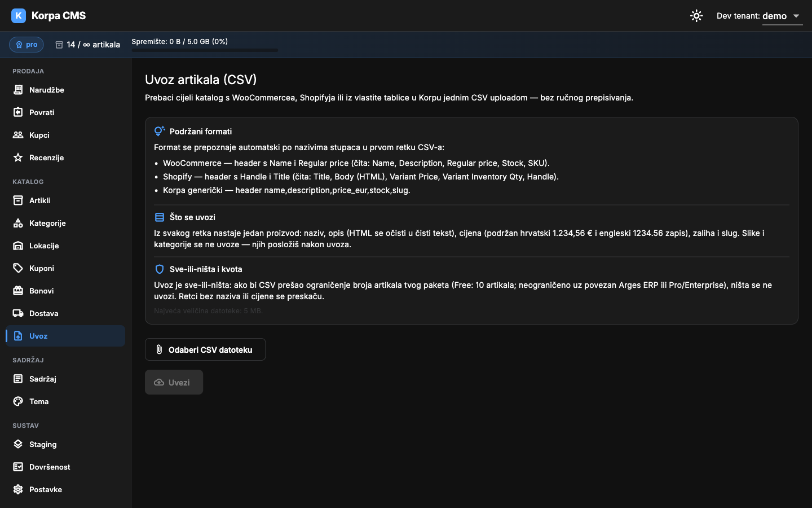
Task: Click the Uvoz upload file icon
Action: [x=18, y=336]
